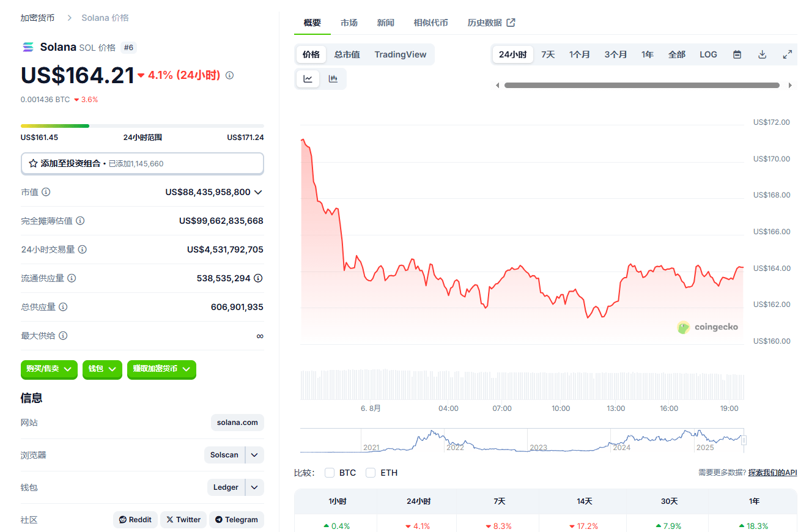809x532 pixels.
Task: Select the 全部 time range
Action: (x=677, y=54)
